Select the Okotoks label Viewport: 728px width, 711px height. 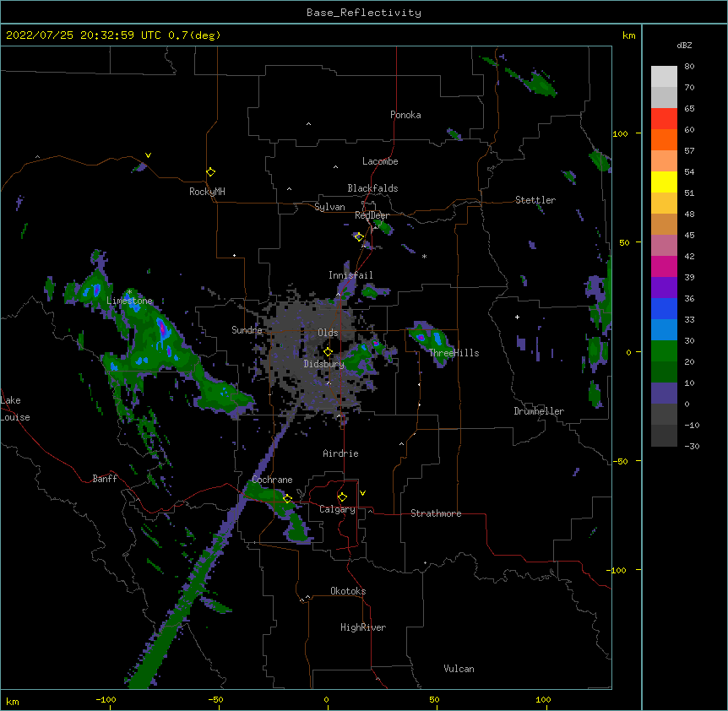point(348,591)
